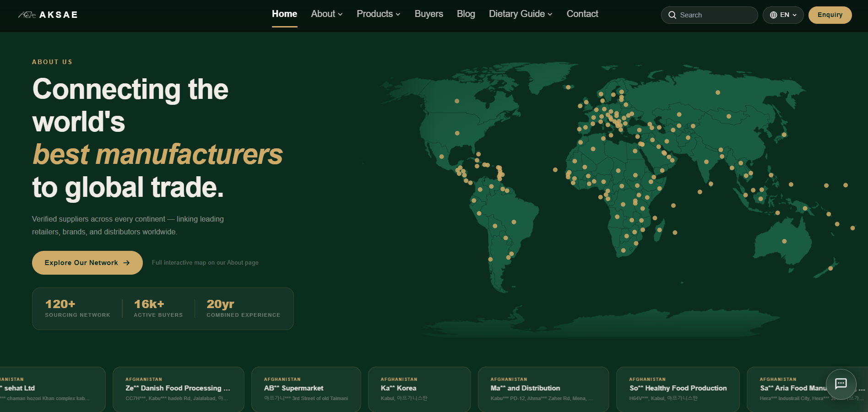The image size is (868, 412).
Task: Open the EN language selector
Action: pos(783,15)
